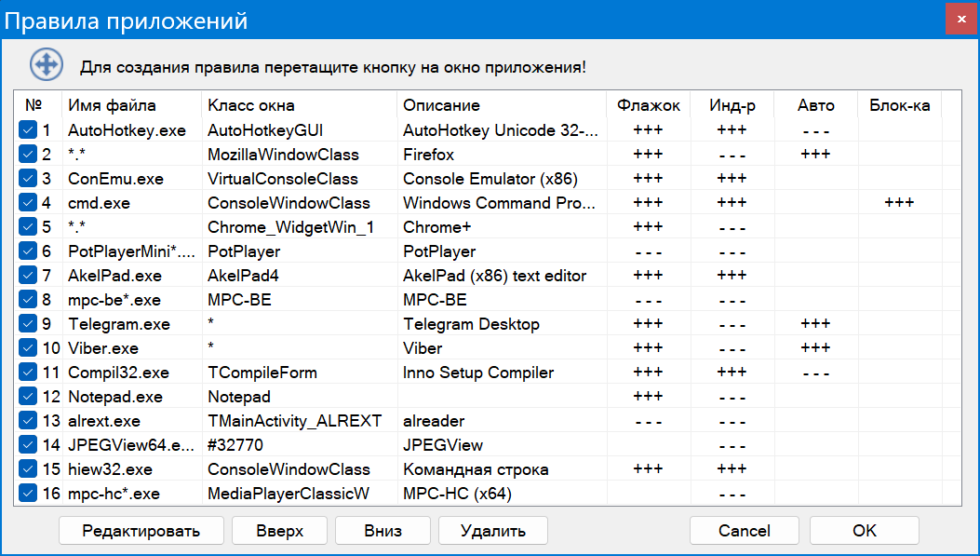Viewport: 980px width, 556px height.
Task: Select the TCompileForm class cell
Action: [262, 373]
